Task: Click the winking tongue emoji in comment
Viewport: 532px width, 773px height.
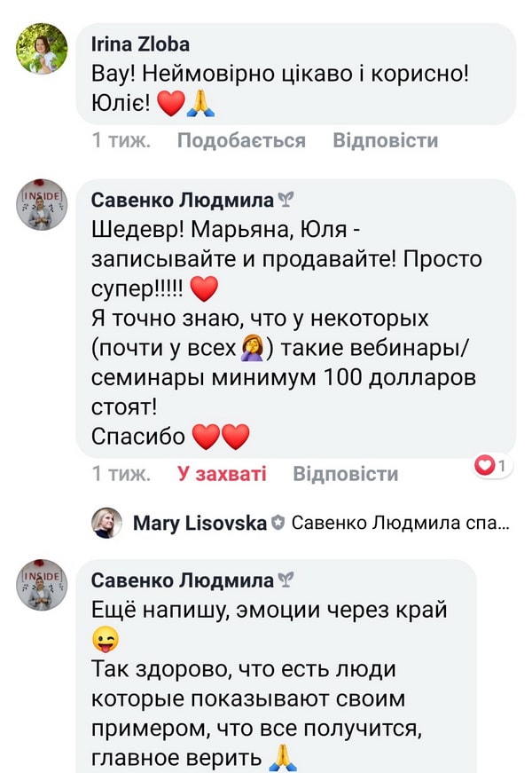Action: pyautogui.click(x=105, y=639)
